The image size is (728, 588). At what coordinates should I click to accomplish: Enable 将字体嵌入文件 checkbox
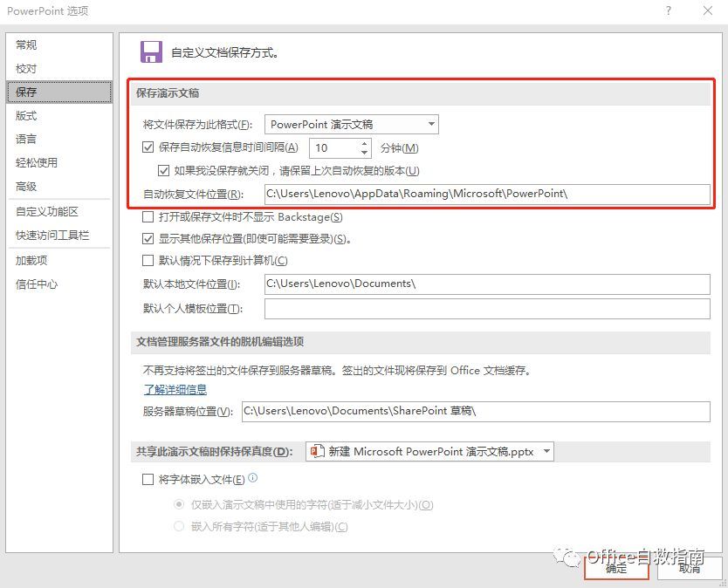148,480
